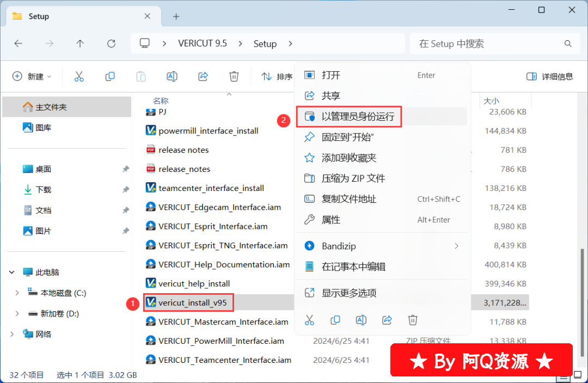Click the Rename icon in the toolbar
This screenshot has width=588, height=383.
[x=171, y=77]
